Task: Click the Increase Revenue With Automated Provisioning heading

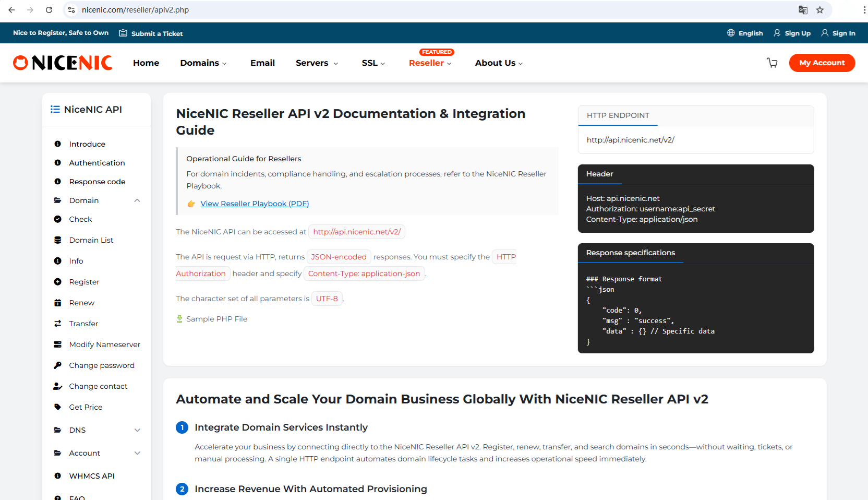Action: 311,489
